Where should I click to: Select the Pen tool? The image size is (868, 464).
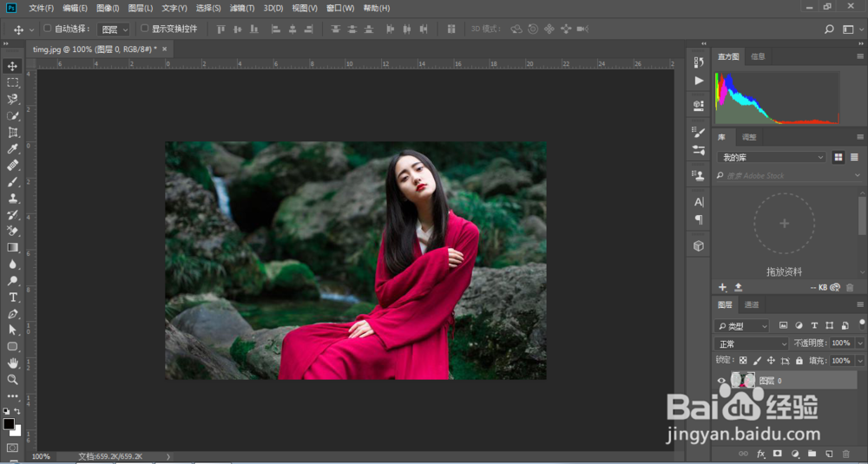tap(13, 314)
